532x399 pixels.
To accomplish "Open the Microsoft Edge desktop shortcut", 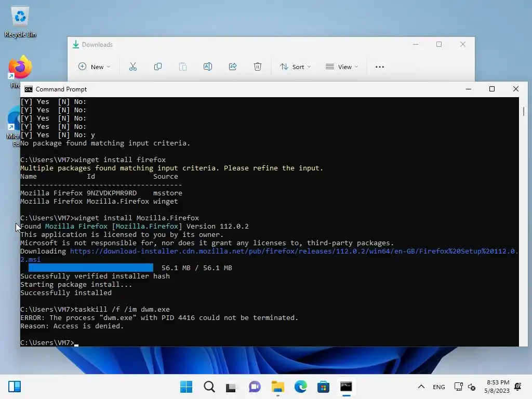I will tap(14, 119).
